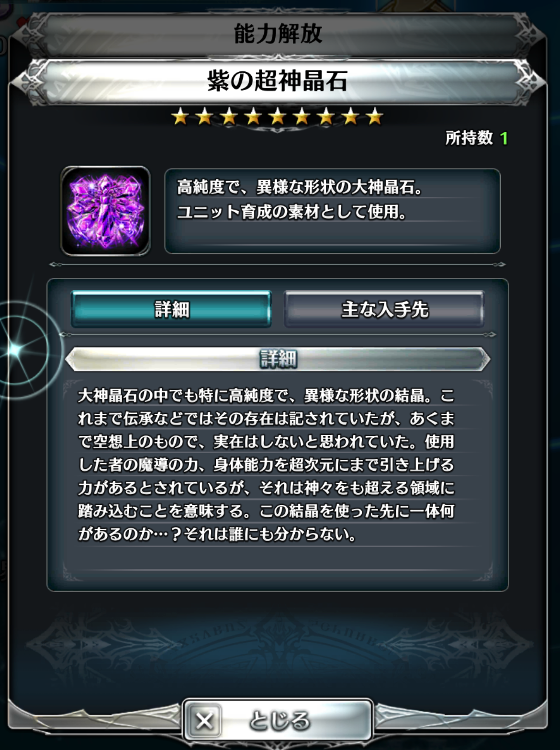Image resolution: width=560 pixels, height=750 pixels.
Task: Tap the first gold rarity star
Action: [x=180, y=116]
